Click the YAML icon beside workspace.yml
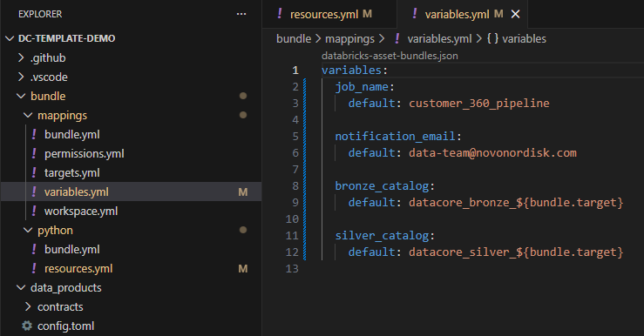 tap(34, 212)
